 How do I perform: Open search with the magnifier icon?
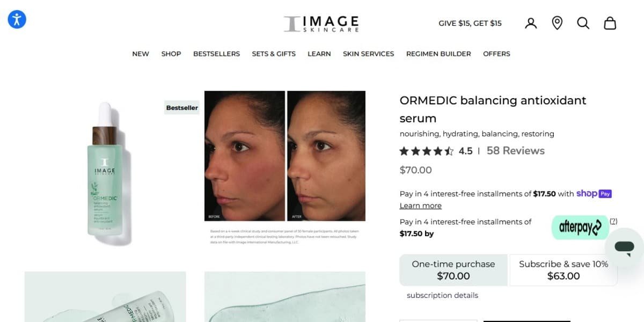point(583,23)
